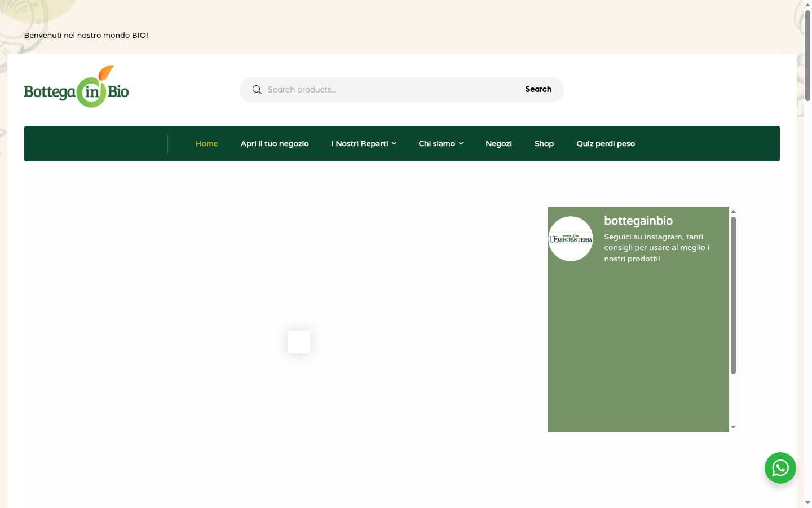Viewport: 812px width, 508px height.
Task: Click Benvenuti nel nostro mondo BIO! text
Action: [x=86, y=35]
